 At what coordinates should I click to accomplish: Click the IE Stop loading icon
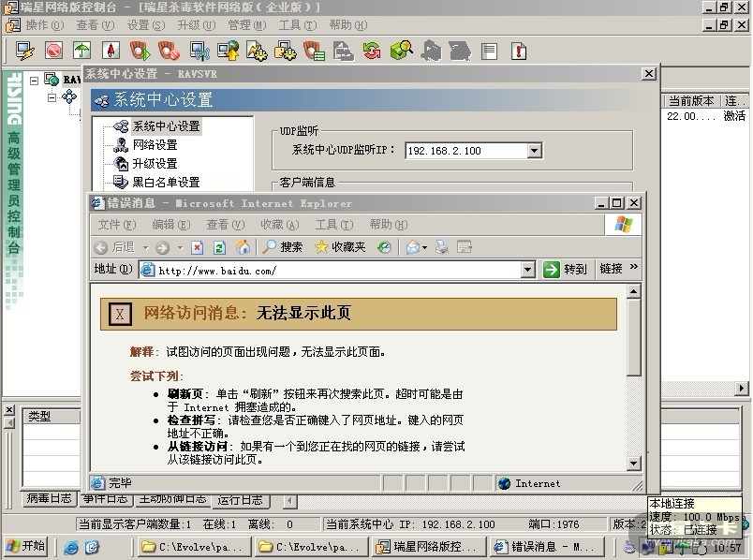(197, 247)
